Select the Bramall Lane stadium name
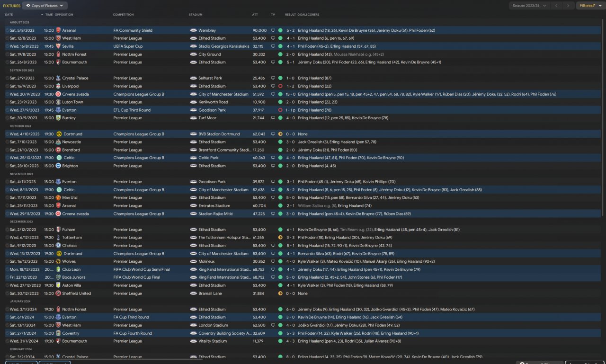The width and height of the screenshot is (606, 364). click(x=211, y=293)
